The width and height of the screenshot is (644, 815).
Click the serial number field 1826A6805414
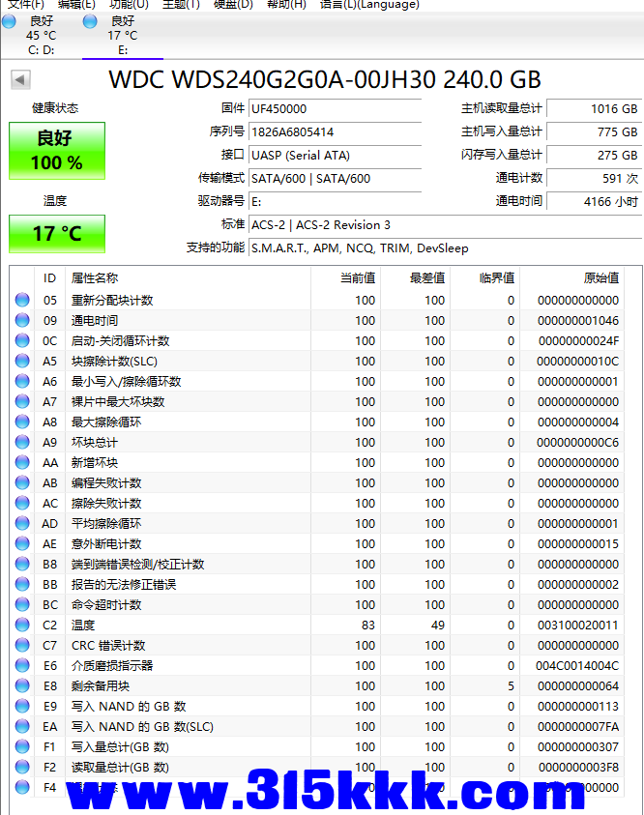pos(335,132)
